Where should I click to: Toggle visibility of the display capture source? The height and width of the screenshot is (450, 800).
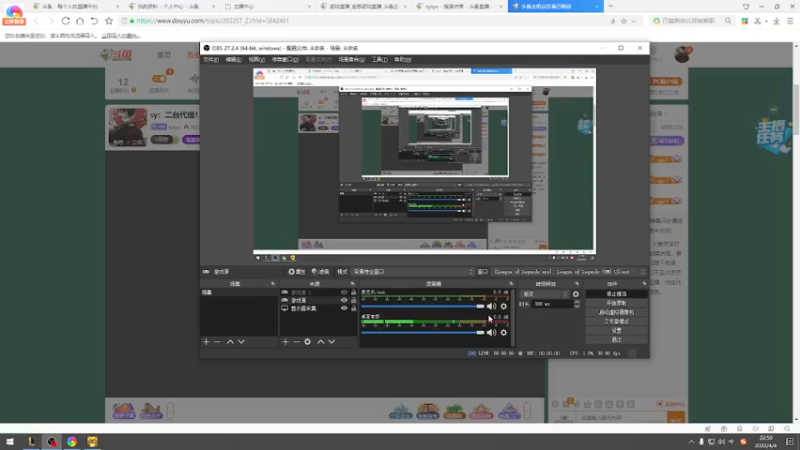[x=344, y=308]
